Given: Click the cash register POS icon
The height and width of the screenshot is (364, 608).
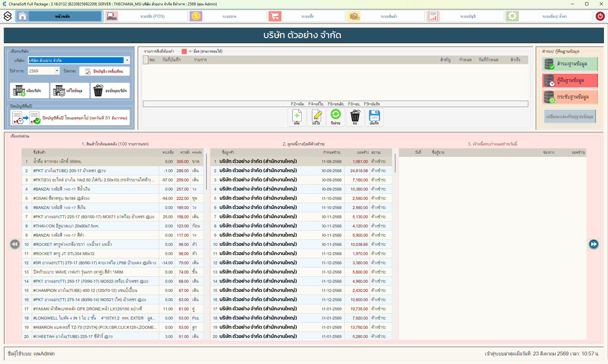Looking at the screenshot, I should pos(112,16).
